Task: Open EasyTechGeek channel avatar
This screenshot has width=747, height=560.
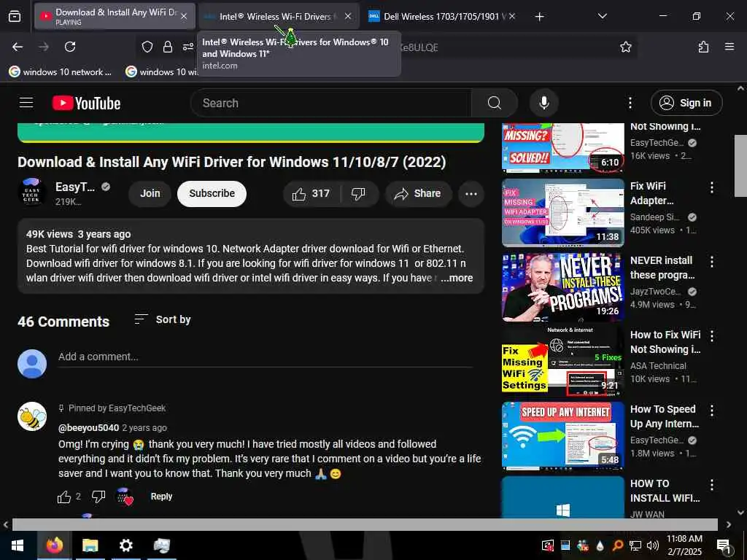Action: point(32,192)
